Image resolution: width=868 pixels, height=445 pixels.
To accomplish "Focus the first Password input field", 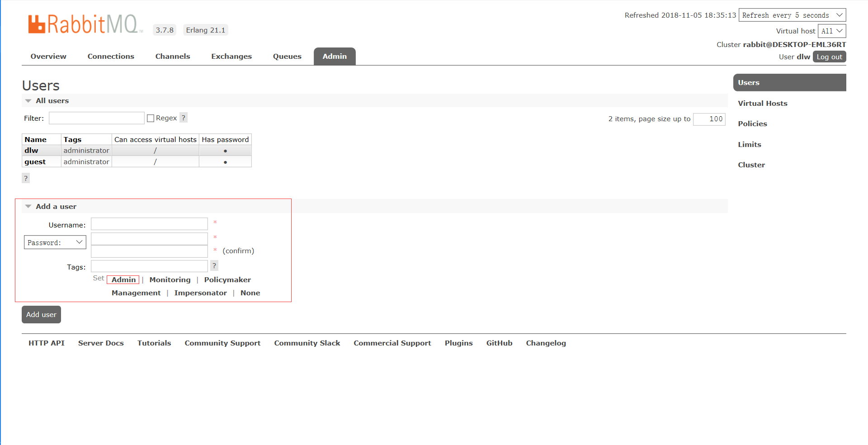I will (149, 239).
